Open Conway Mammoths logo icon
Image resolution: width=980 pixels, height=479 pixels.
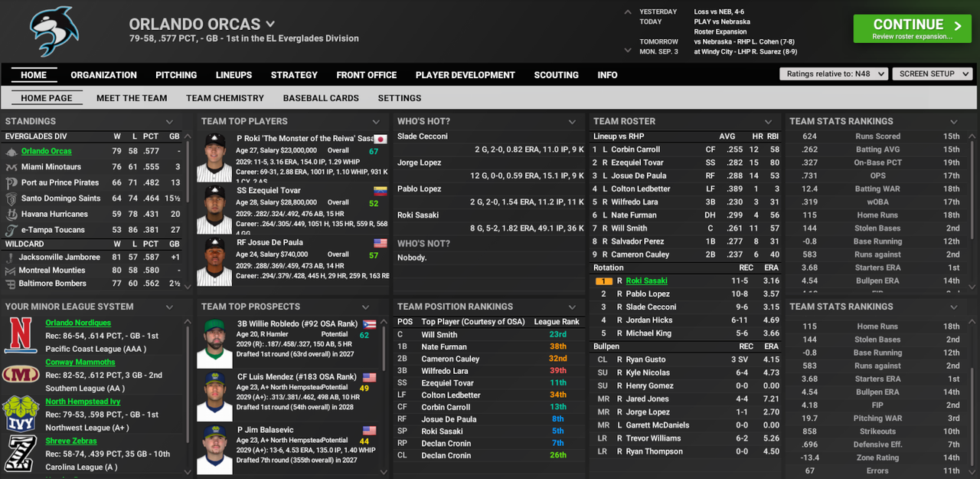point(21,374)
